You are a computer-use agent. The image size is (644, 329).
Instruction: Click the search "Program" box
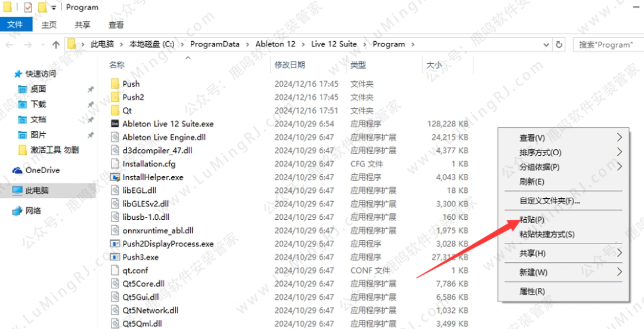(608, 44)
